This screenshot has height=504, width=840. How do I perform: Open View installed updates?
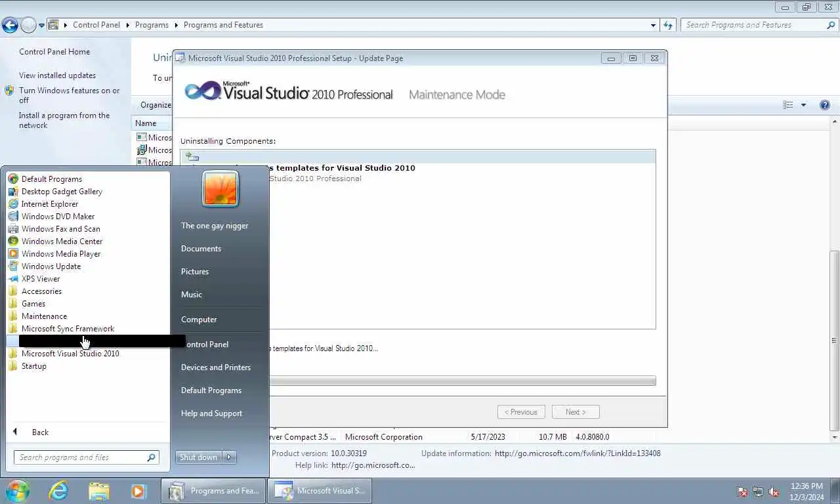pos(57,75)
